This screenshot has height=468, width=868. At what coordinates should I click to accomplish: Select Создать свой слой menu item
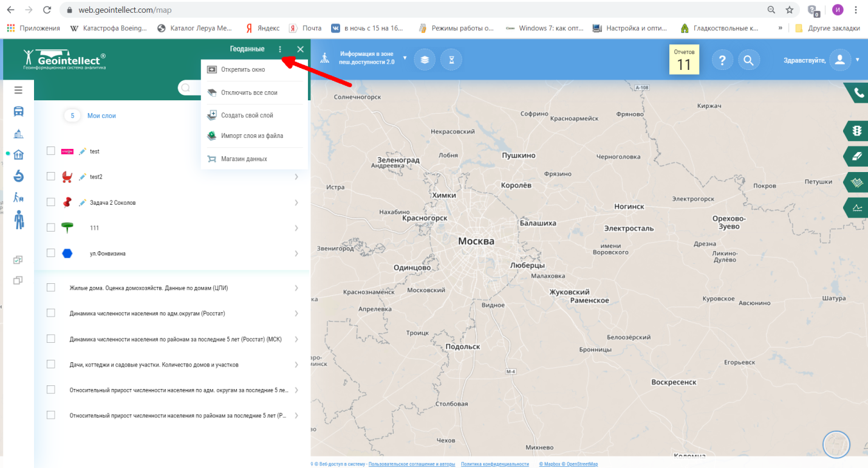(x=255, y=115)
